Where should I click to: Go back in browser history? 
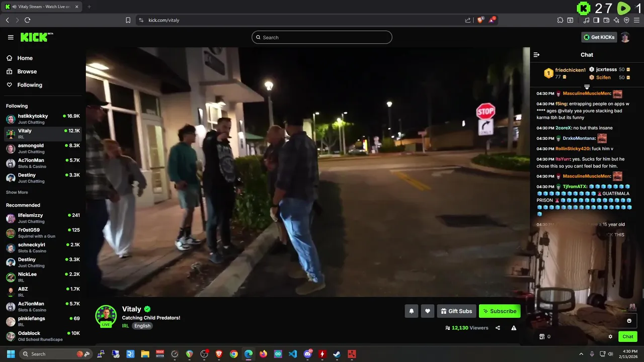point(8,20)
